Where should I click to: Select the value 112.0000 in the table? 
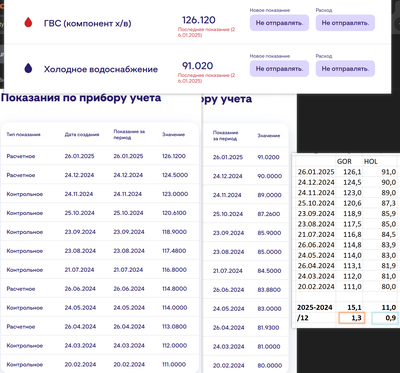174,346
